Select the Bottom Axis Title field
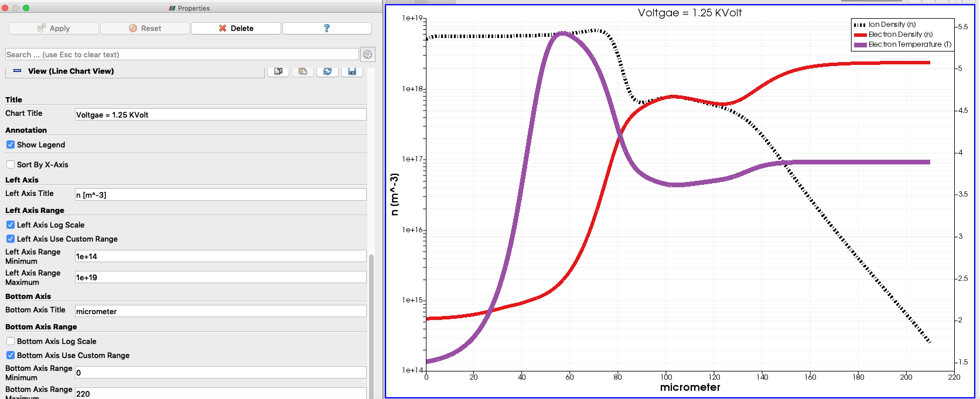This screenshot has height=399, width=980. coord(220,311)
